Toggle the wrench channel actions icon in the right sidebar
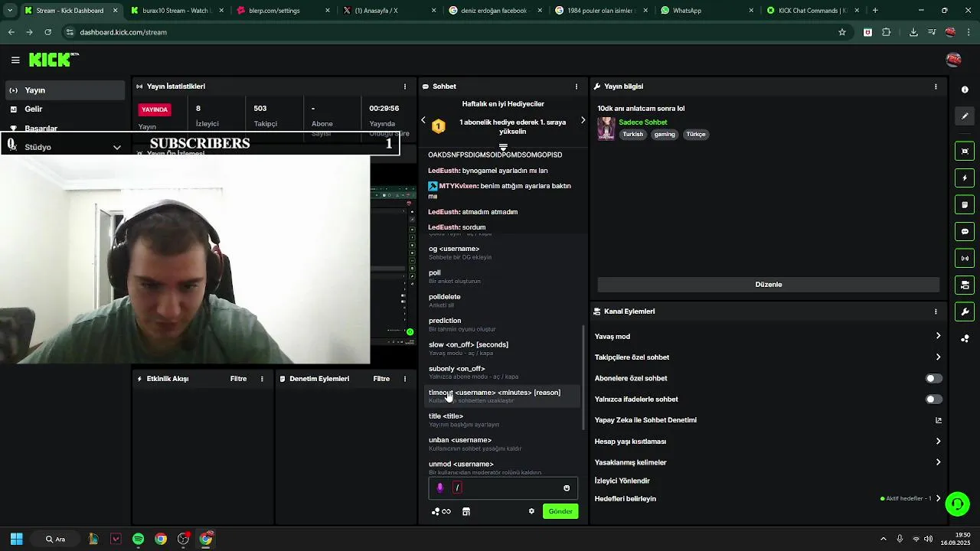The width and height of the screenshot is (980, 551). coord(965,311)
